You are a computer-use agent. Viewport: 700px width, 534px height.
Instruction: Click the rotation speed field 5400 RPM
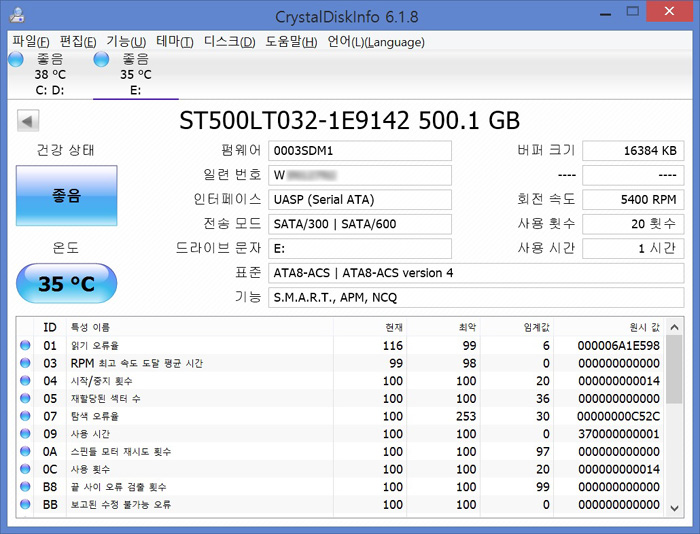(x=633, y=200)
